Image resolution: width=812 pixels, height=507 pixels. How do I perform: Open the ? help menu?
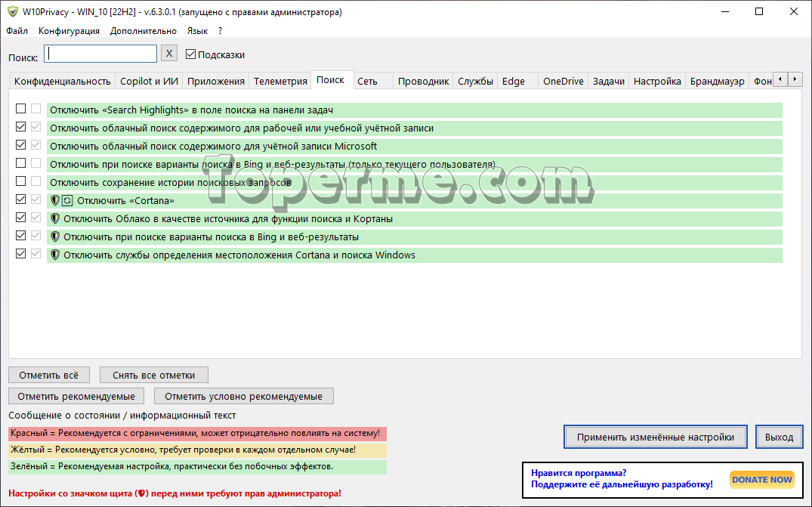(x=220, y=30)
